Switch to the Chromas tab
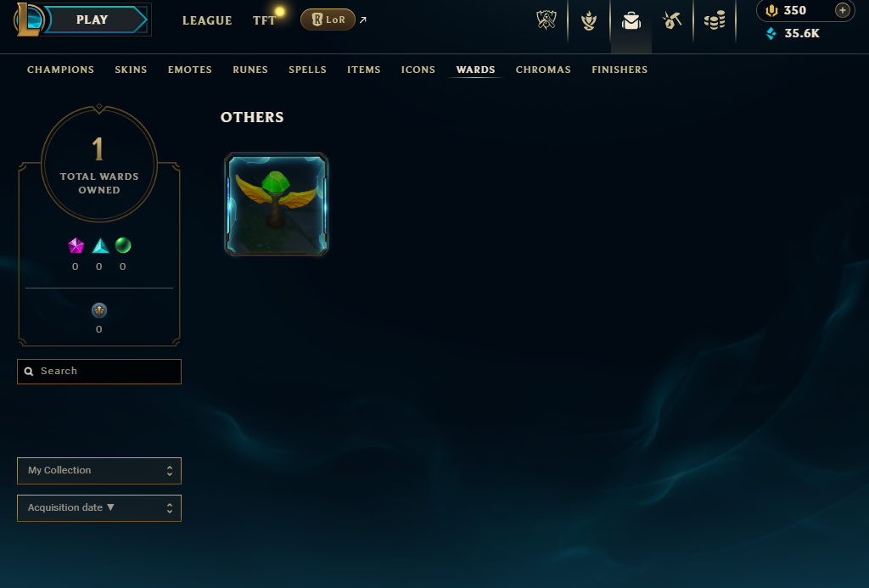 tap(543, 70)
